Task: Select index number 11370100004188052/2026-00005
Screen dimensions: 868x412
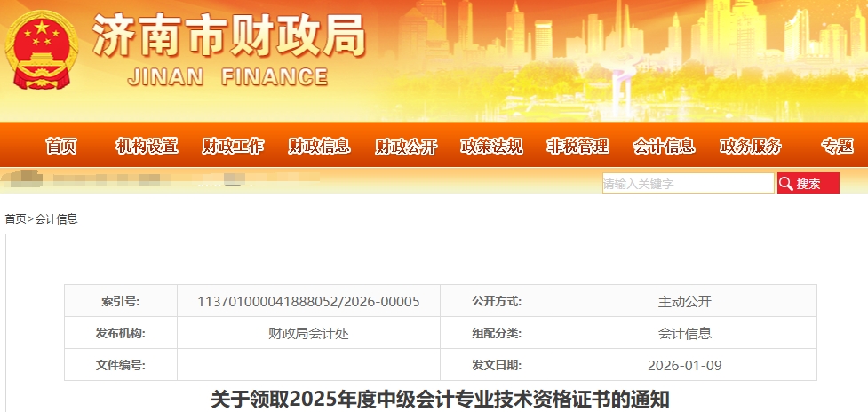Action: pyautogui.click(x=308, y=301)
